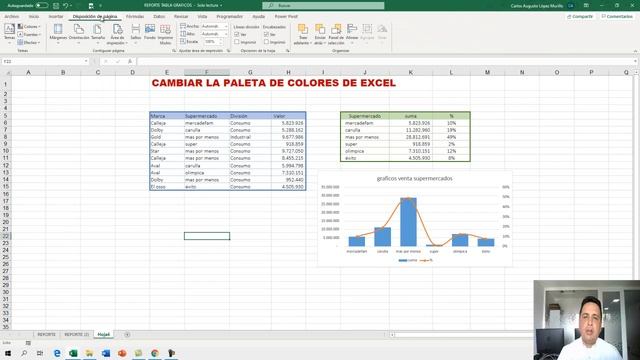
Task: Open the Saltos page breaks menu
Action: [x=136, y=33]
